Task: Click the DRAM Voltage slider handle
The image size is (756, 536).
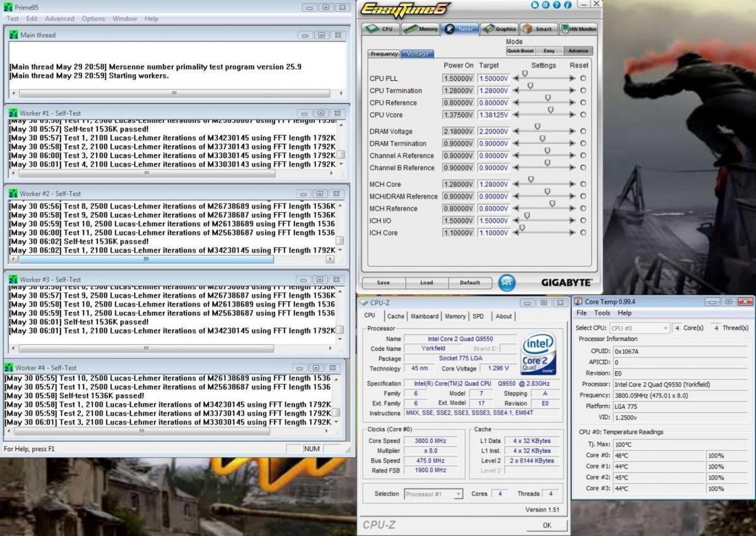Action: pos(537,127)
